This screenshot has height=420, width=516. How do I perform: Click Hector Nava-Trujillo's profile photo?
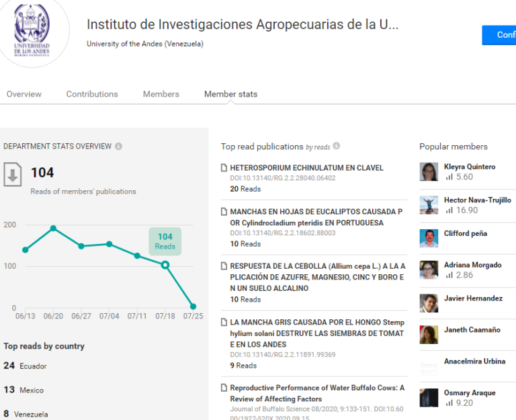click(429, 205)
